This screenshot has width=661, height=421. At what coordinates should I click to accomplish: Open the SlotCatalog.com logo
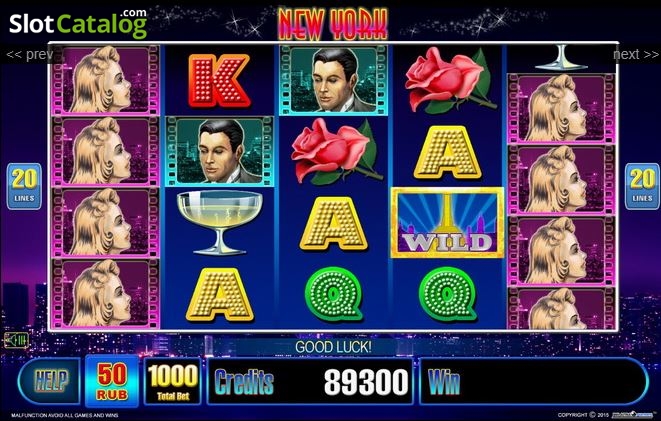78,22
